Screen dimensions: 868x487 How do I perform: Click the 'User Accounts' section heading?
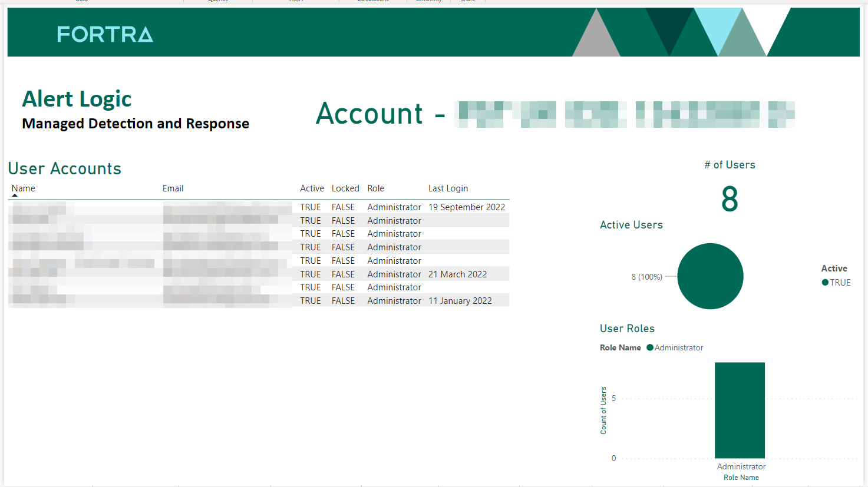[x=65, y=169]
